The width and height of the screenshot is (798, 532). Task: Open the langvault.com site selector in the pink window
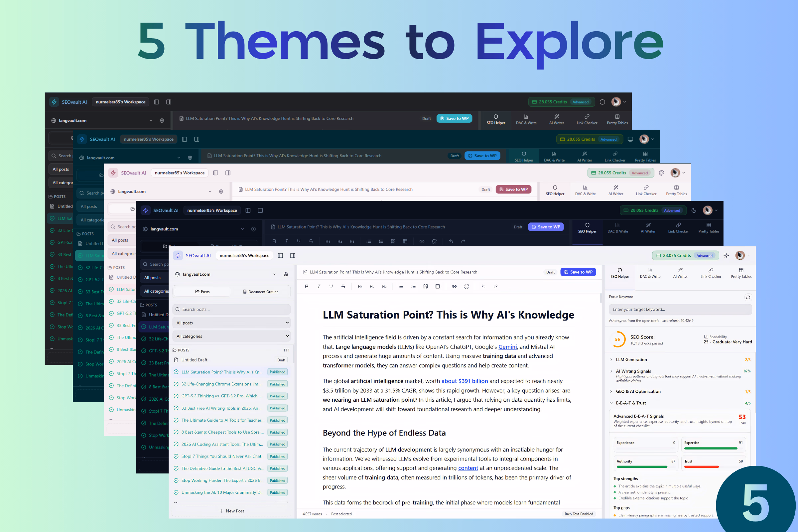click(x=161, y=192)
